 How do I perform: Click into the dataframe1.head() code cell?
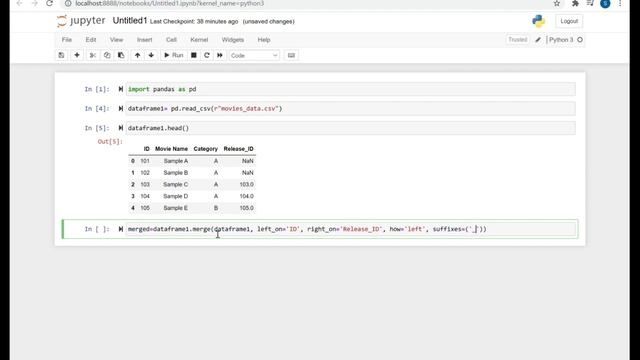coord(351,128)
